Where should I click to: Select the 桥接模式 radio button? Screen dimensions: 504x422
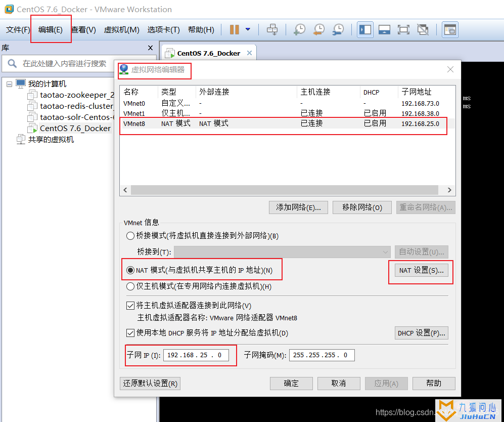(130, 236)
